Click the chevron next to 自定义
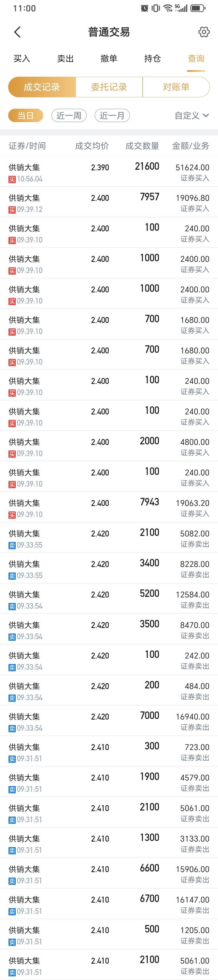The width and height of the screenshot is (218, 980). tap(206, 116)
